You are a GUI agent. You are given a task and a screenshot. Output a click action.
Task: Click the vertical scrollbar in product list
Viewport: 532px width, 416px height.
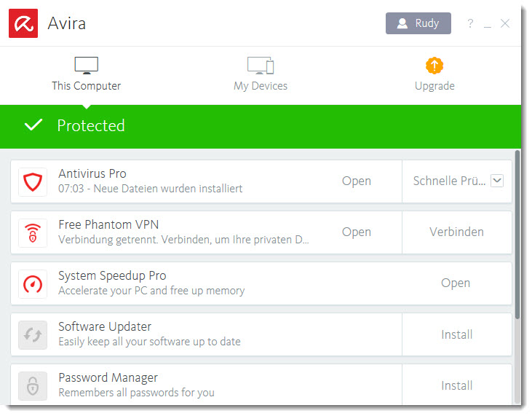[x=517, y=235]
